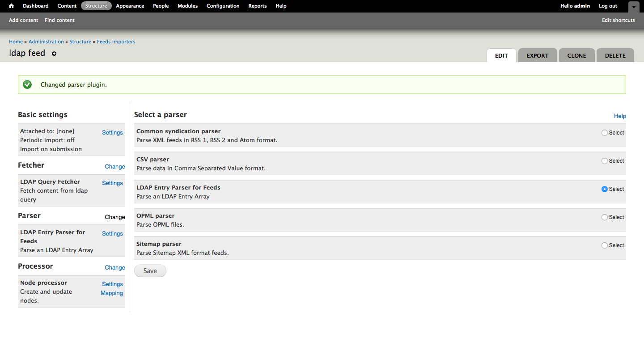The width and height of the screenshot is (644, 346).
Task: Open LDAP Query Fetcher Settings link
Action: click(112, 183)
